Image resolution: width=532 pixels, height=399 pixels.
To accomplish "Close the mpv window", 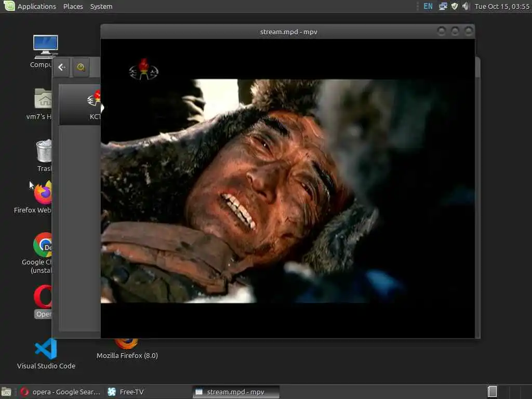I will point(469,31).
